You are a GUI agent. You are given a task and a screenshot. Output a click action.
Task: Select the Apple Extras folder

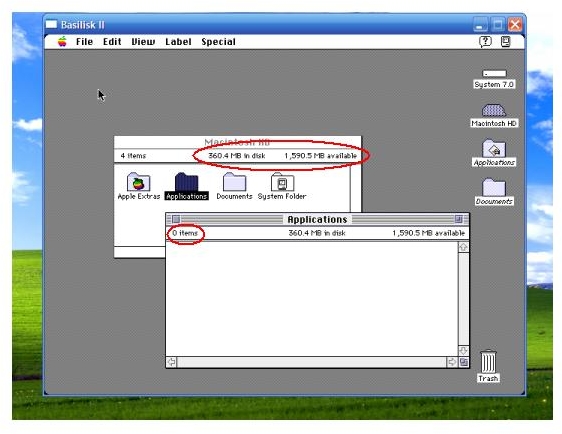point(138,182)
